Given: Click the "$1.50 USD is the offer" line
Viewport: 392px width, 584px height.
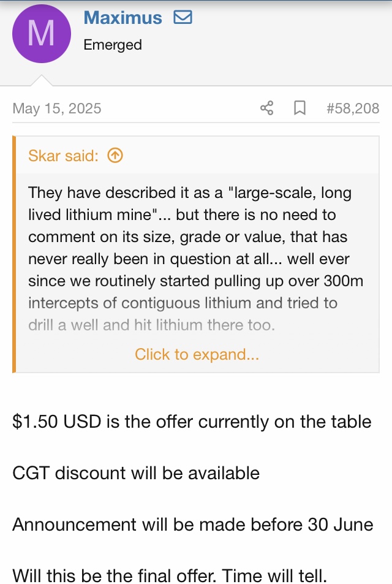Looking at the screenshot, I should click(192, 422).
